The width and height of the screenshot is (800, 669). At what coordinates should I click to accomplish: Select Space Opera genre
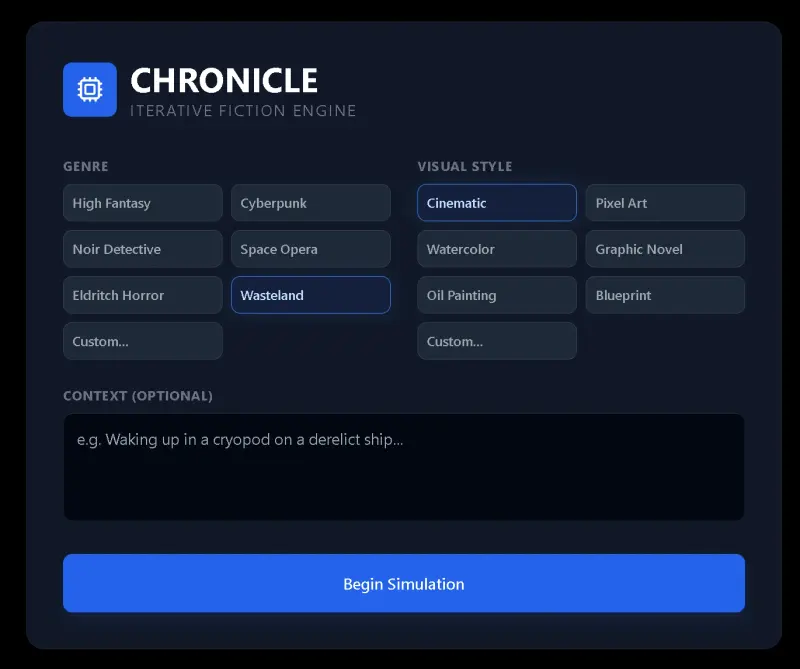click(x=311, y=249)
